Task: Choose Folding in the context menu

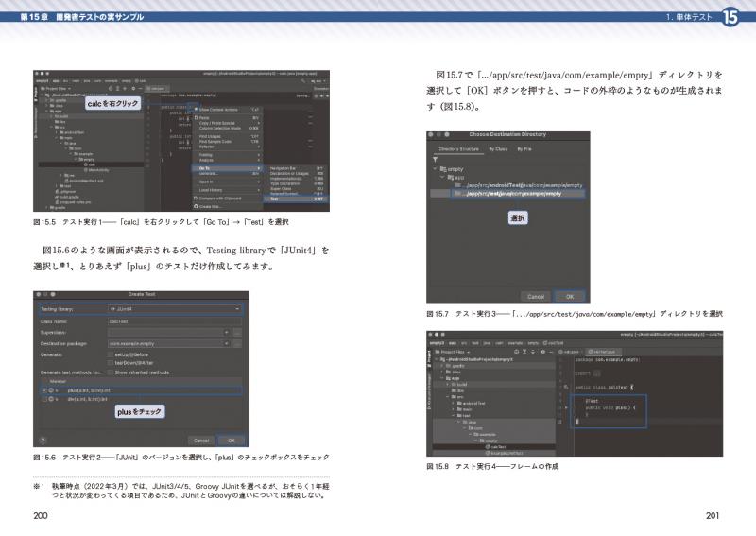Action: pyautogui.click(x=227, y=155)
